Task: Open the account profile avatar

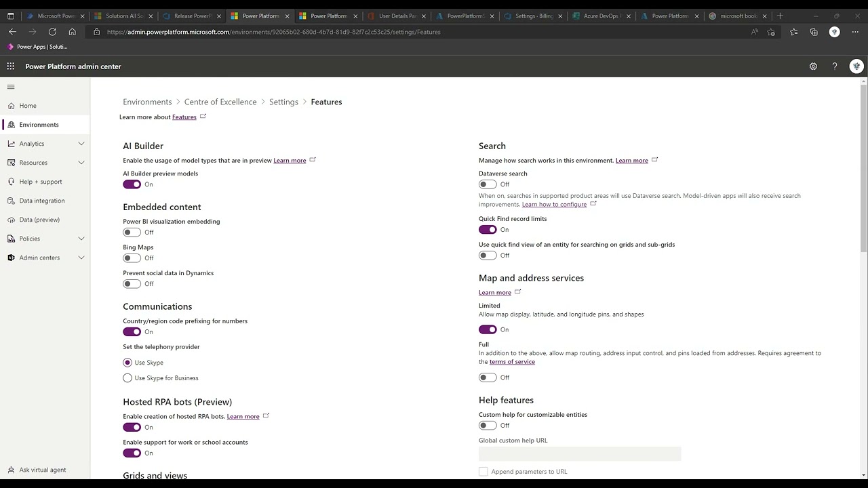Action: point(856,66)
